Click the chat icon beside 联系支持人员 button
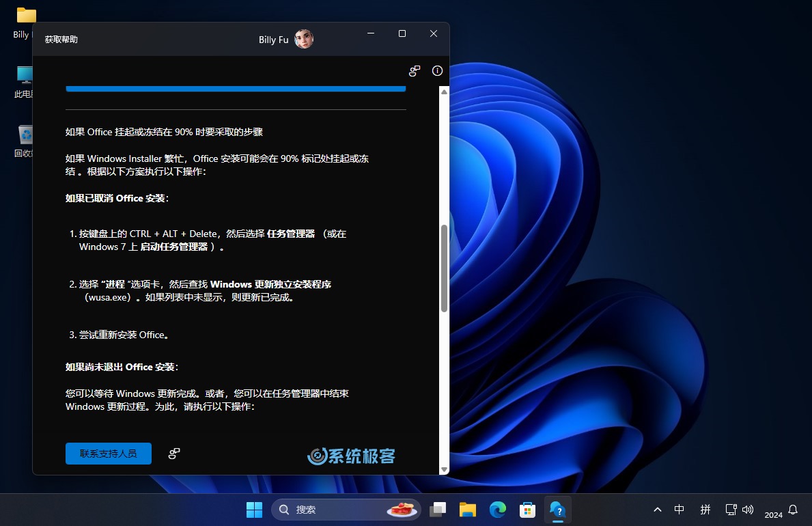 [174, 453]
